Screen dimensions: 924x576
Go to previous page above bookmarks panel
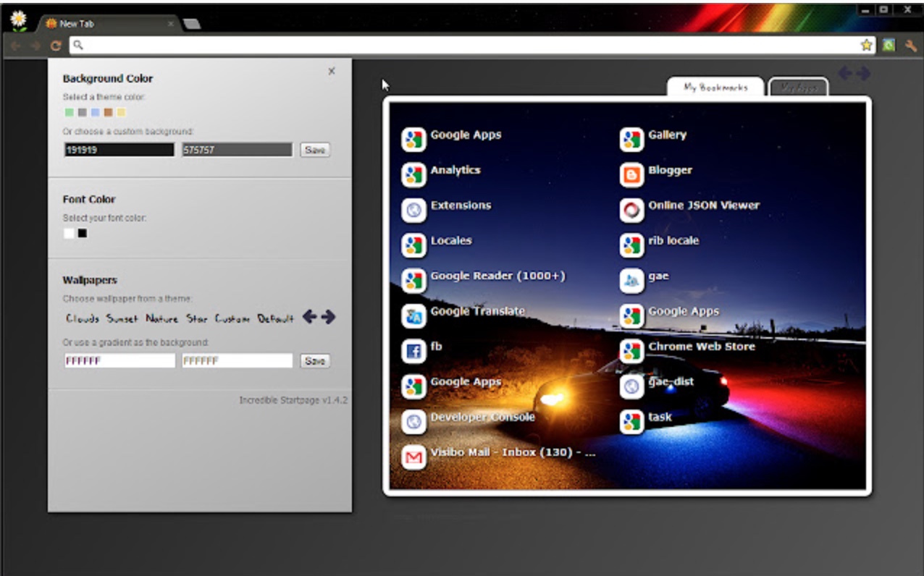pyautogui.click(x=845, y=73)
